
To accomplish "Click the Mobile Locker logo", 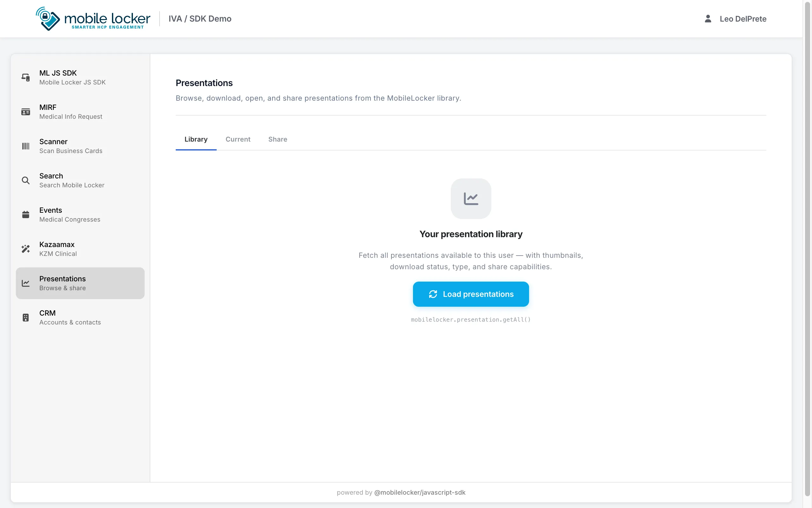I will tap(93, 19).
